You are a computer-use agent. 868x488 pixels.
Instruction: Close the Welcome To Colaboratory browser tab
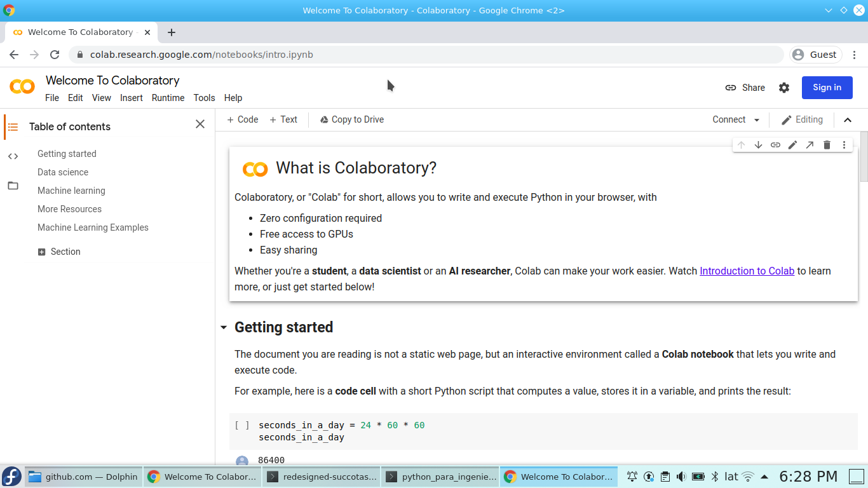click(147, 32)
